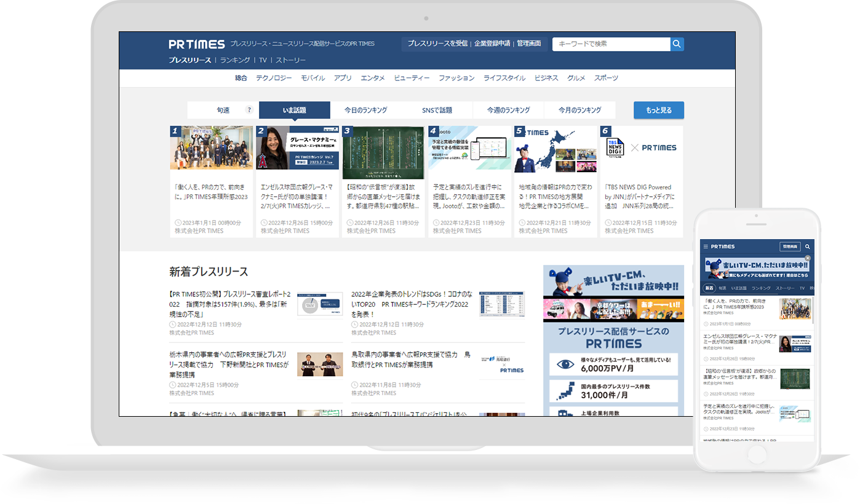Open 管理画面 link in the laptop header
This screenshot has height=504, width=860.
click(x=529, y=44)
